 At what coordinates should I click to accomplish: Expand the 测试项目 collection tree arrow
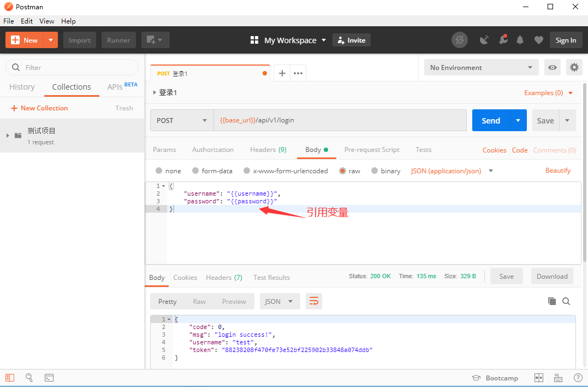(x=8, y=136)
